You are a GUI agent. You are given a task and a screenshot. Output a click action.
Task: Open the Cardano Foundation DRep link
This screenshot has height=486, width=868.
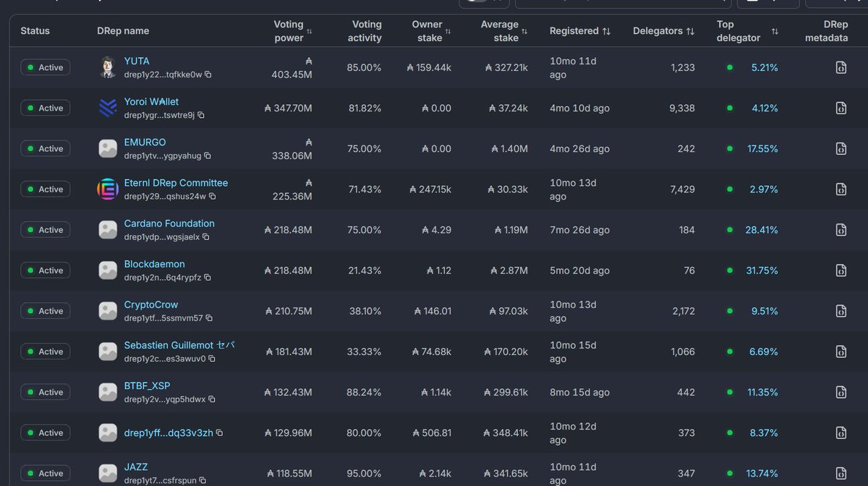tap(169, 223)
